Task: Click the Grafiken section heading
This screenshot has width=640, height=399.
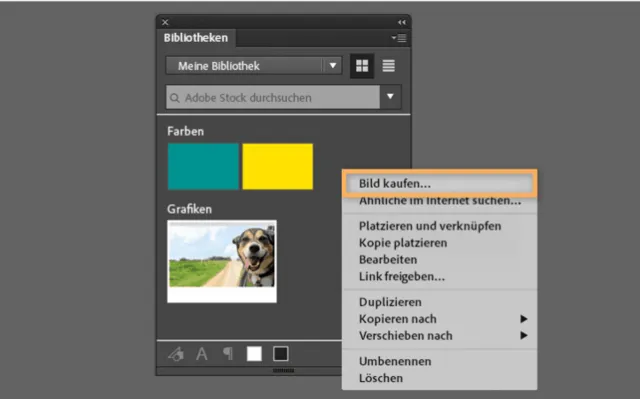Action: (x=189, y=209)
